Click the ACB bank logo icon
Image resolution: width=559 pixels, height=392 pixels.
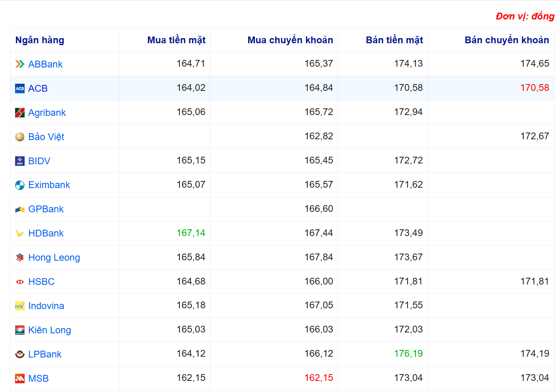tap(20, 88)
